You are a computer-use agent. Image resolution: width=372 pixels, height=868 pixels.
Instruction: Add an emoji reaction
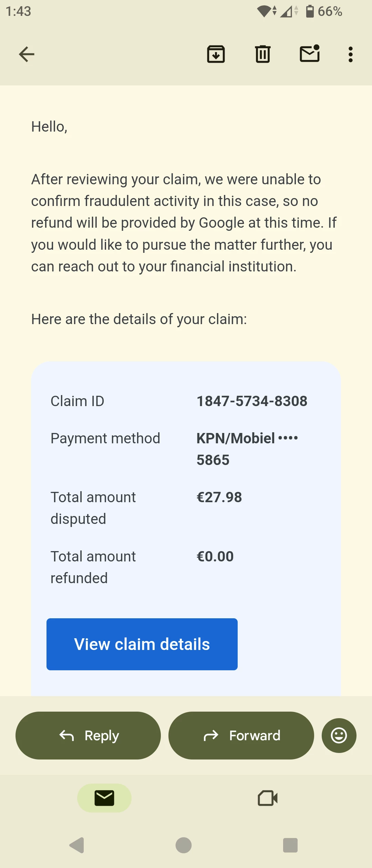point(339,735)
